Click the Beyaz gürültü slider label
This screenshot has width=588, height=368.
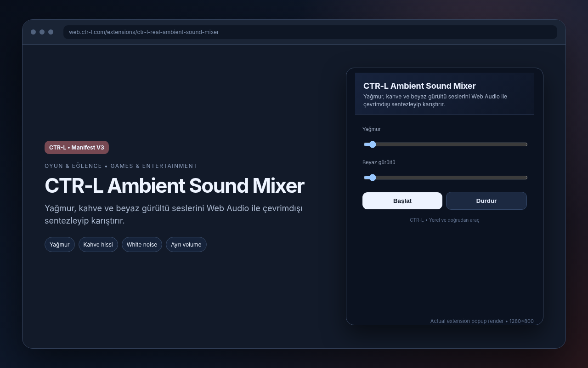379,162
